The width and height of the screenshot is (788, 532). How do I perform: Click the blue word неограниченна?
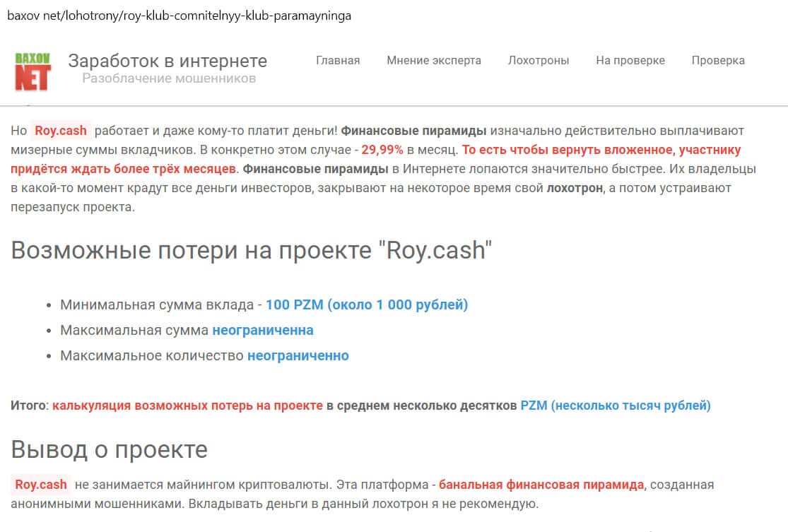(263, 330)
